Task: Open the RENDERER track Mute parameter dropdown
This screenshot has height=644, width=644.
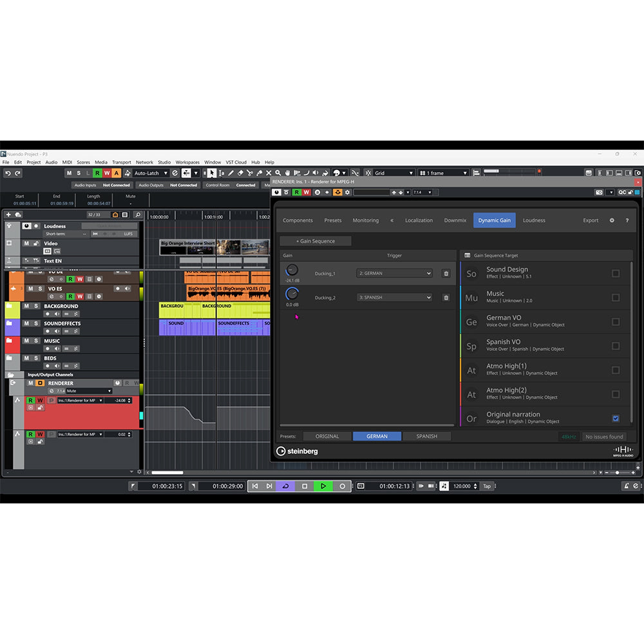Action: pyautogui.click(x=89, y=391)
